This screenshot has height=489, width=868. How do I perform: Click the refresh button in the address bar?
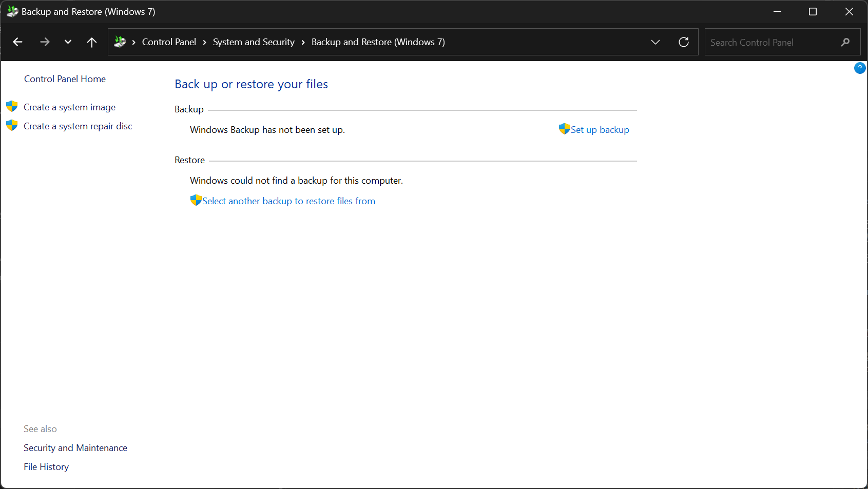(x=684, y=42)
